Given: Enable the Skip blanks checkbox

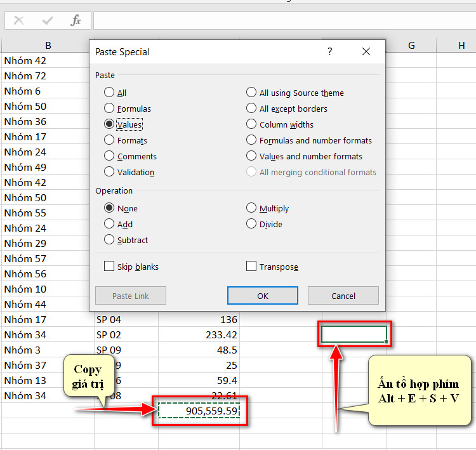Looking at the screenshot, I should [x=131, y=267].
